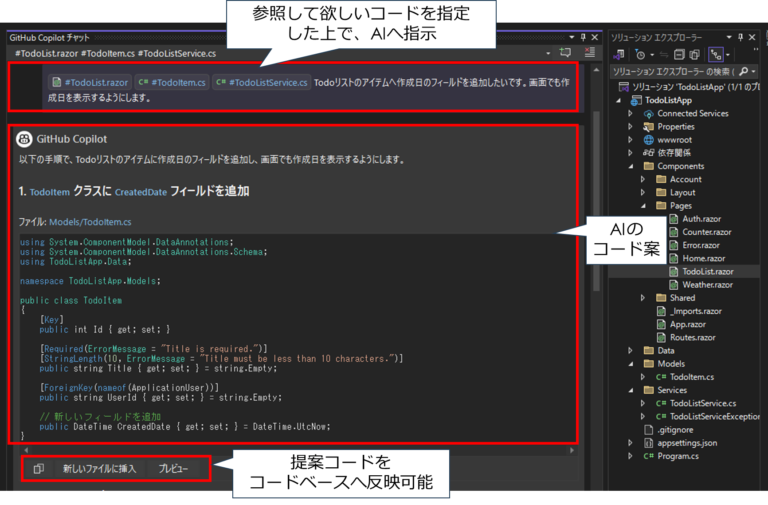Click the #TodoList.razor reference chip
Image resolution: width=768 pixels, height=505 pixels.
(x=91, y=82)
